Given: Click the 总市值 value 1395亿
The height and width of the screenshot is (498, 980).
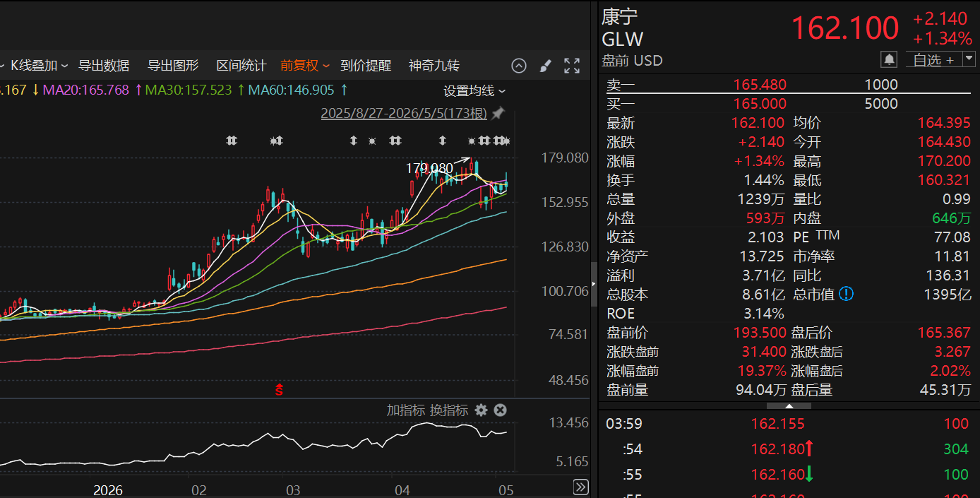Looking at the screenshot, I should point(948,295).
